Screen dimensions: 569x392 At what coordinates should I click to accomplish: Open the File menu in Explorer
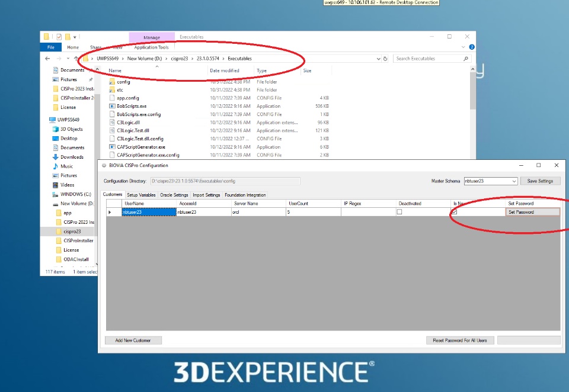tap(51, 47)
